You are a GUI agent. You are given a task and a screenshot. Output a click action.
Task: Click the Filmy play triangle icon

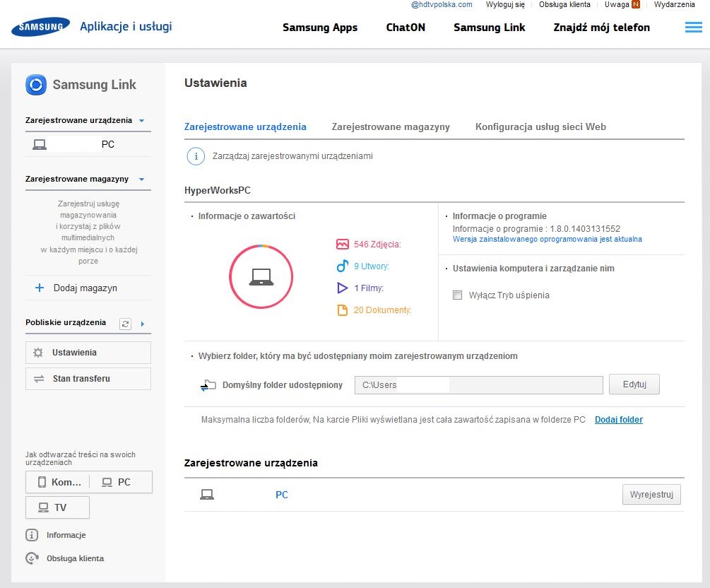(x=343, y=288)
